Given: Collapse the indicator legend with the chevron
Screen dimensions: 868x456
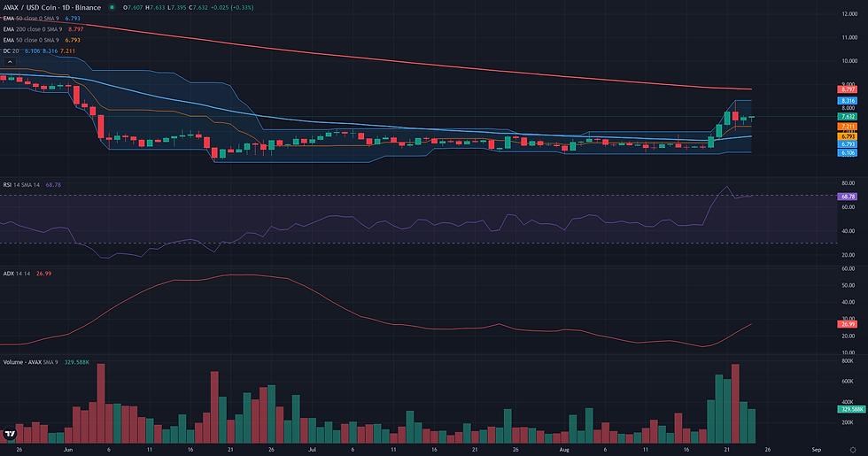Looking at the screenshot, I should (x=10, y=61).
